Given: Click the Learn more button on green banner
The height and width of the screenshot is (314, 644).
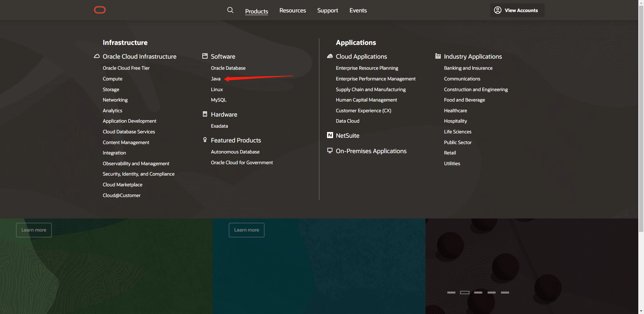Looking at the screenshot, I should pyautogui.click(x=34, y=230).
